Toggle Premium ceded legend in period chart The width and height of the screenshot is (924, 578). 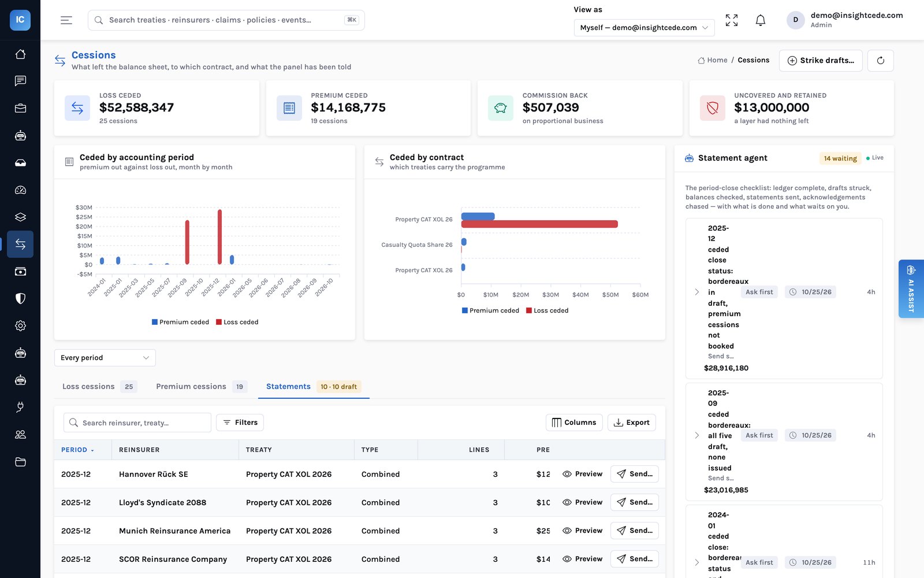click(x=180, y=322)
